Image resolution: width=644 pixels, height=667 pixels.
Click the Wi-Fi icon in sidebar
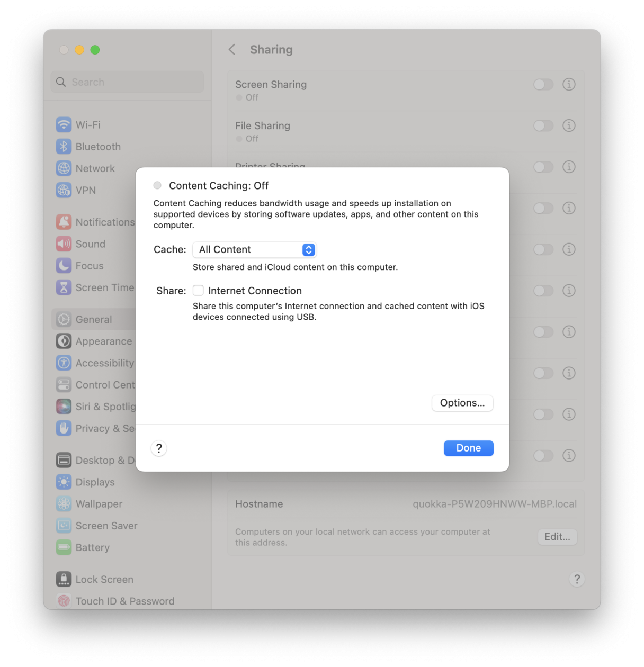64,125
